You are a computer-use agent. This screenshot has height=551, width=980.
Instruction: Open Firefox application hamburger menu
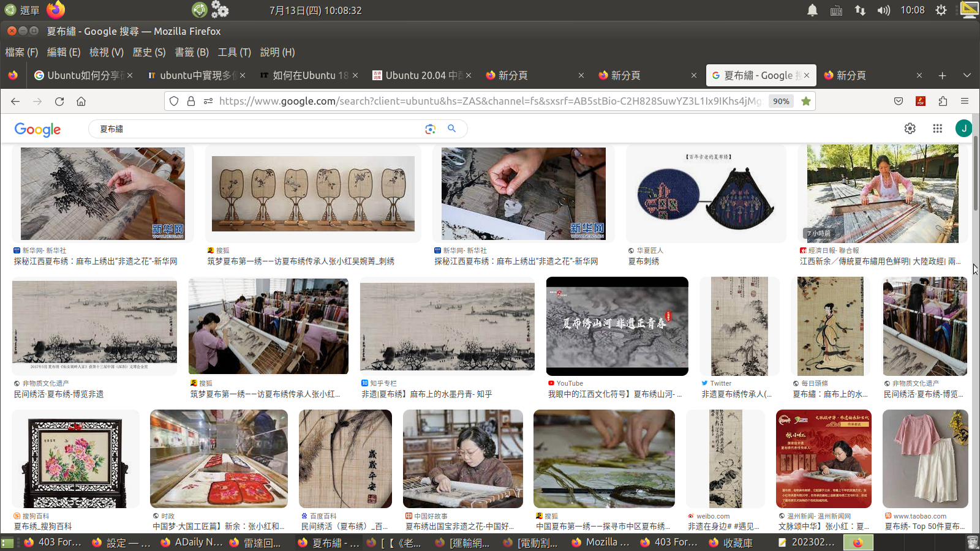click(965, 101)
